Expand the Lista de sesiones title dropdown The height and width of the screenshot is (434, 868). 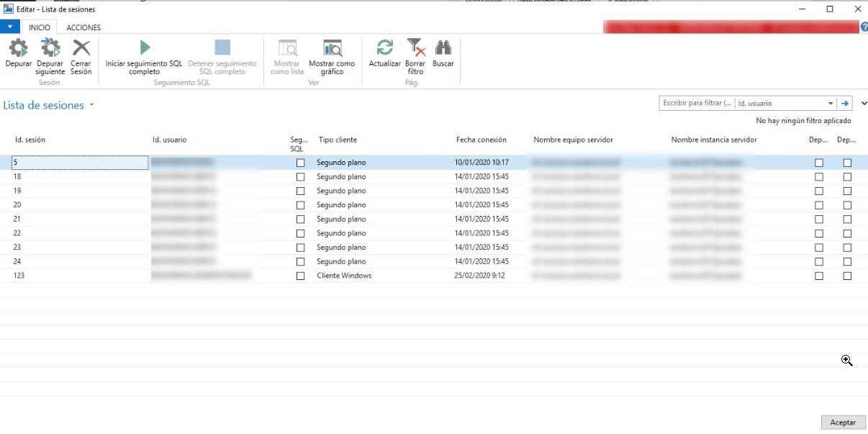[92, 106]
